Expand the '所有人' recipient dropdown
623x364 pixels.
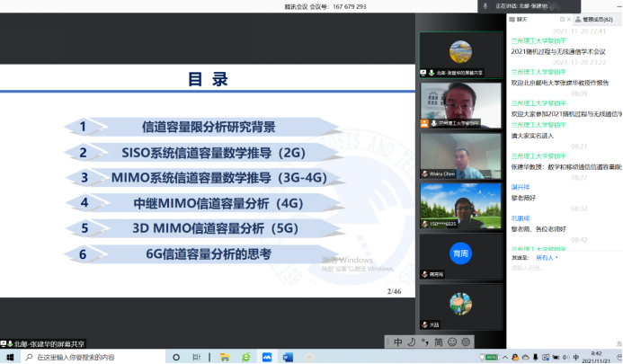click(x=547, y=257)
